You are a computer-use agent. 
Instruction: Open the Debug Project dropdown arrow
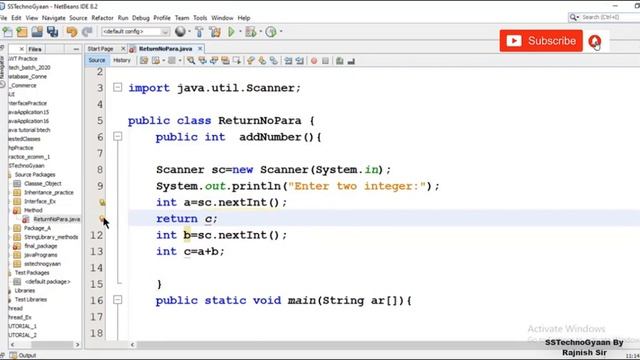[260, 31]
